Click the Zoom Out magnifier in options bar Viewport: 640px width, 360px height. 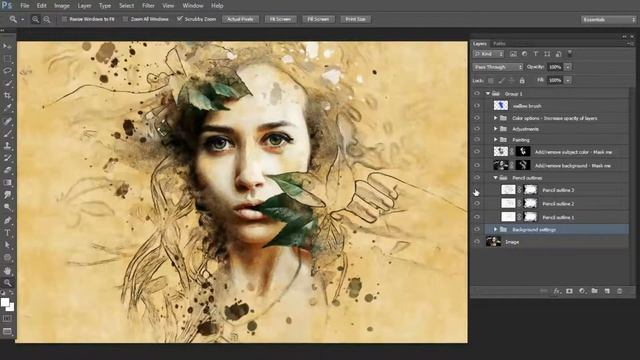pyautogui.click(x=47, y=19)
